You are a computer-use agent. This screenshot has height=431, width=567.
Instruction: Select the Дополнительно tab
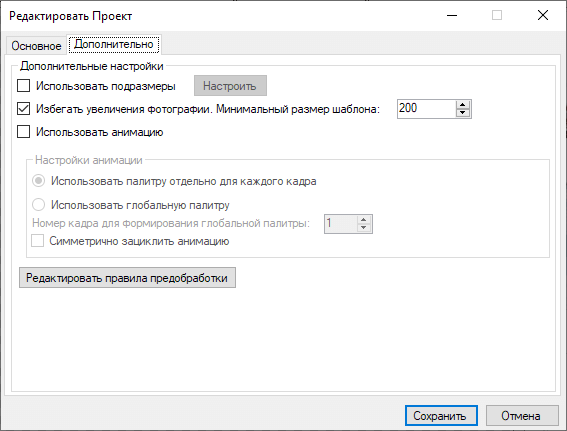click(x=114, y=44)
